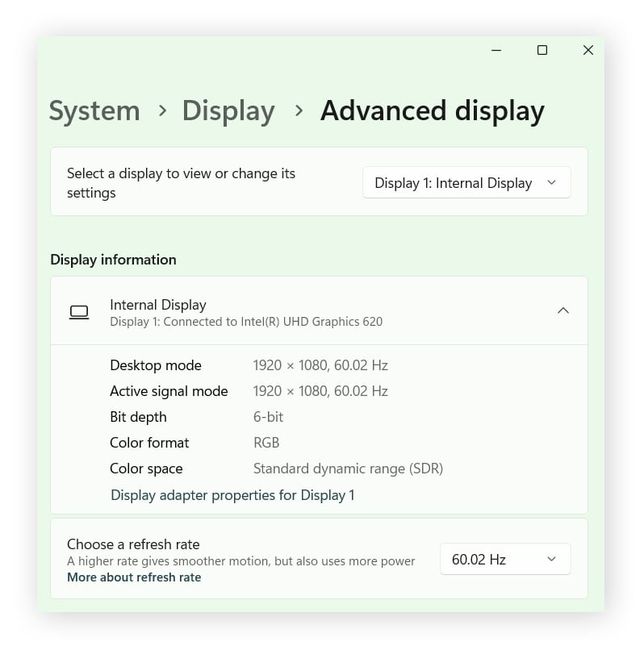Select the Advanced display breadcrumb title
Image resolution: width=644 pixels, height=650 pixels.
click(x=433, y=111)
